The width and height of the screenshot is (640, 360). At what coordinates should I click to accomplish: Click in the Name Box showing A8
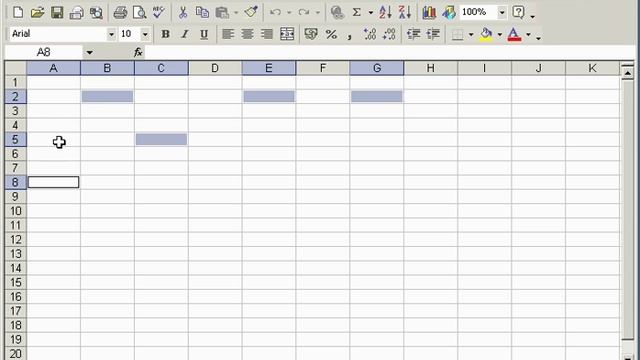click(x=43, y=52)
